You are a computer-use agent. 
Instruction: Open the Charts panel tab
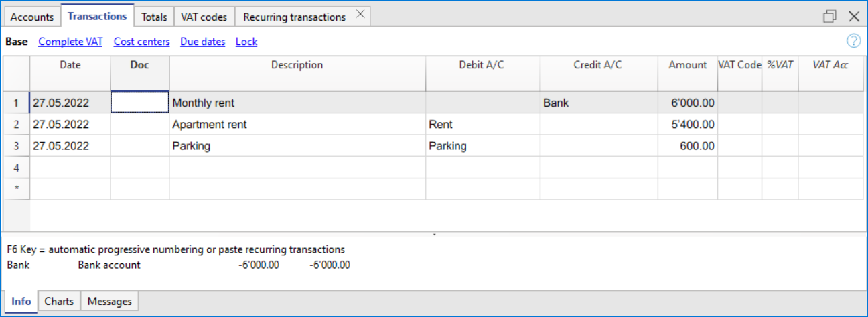pyautogui.click(x=59, y=302)
